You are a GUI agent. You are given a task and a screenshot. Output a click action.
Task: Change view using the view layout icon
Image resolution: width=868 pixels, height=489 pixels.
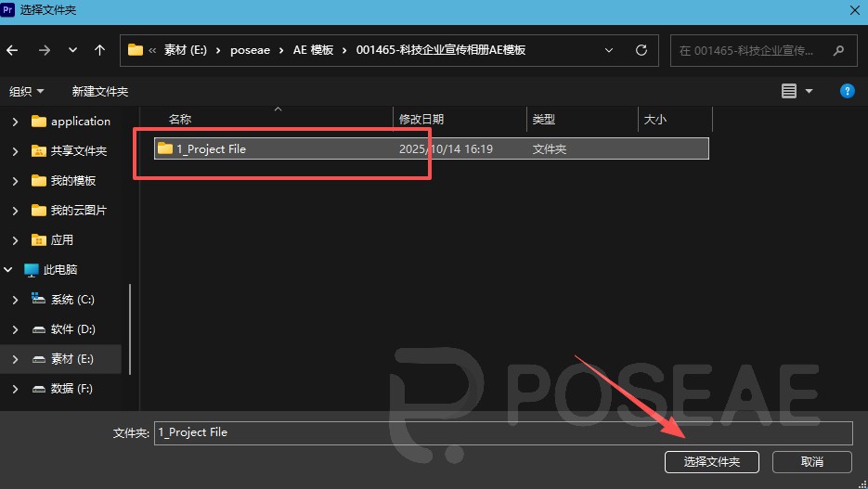point(789,91)
